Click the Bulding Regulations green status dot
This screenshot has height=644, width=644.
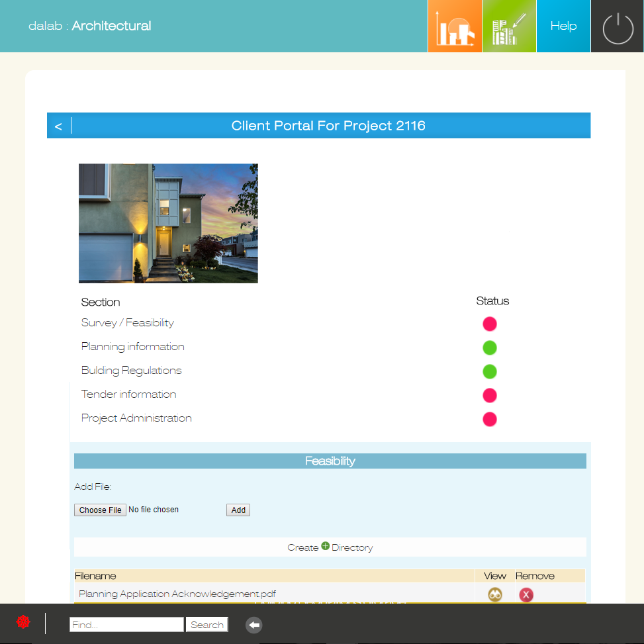pyautogui.click(x=489, y=371)
